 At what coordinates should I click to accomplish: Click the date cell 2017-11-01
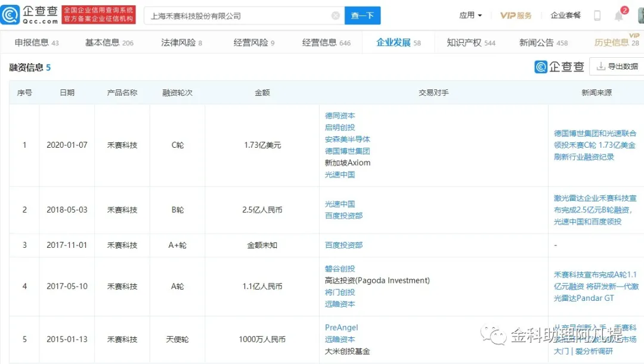coord(67,245)
